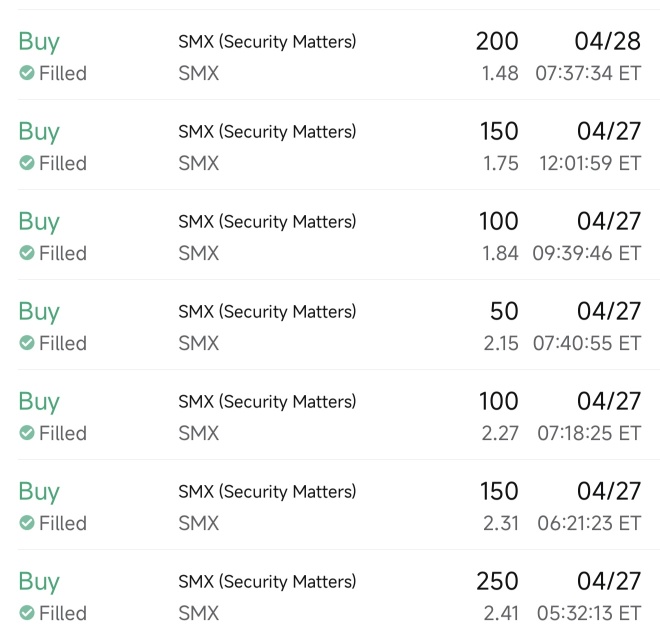Viewport: 660px width, 641px height.
Task: Click the Filled checkmark icon for 07:37:34 order
Action: pos(27,73)
